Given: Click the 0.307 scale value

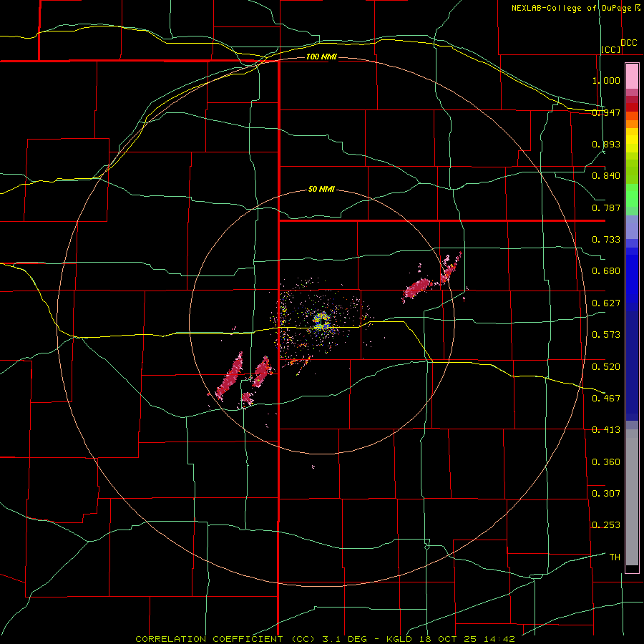Looking at the screenshot, I should (x=606, y=493).
